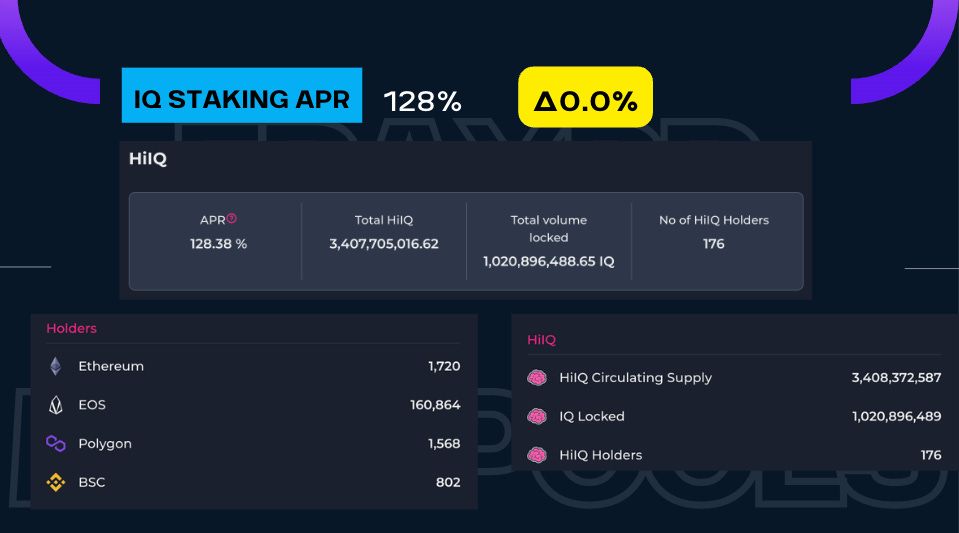Click the APR help question mark icon
The width and height of the screenshot is (959, 533).
232,219
